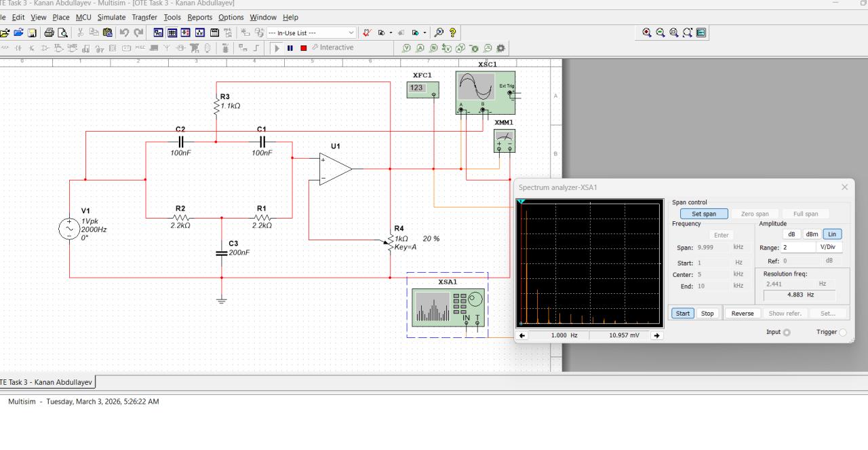This screenshot has width=868, height=450.
Task: Switch amplitude to dB mode
Action: [791, 234]
